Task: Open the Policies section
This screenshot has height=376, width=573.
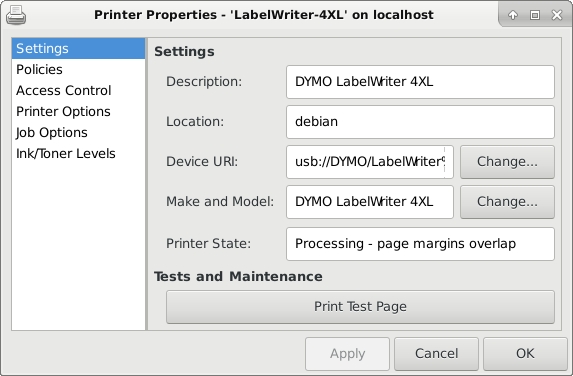Action: 79,69
